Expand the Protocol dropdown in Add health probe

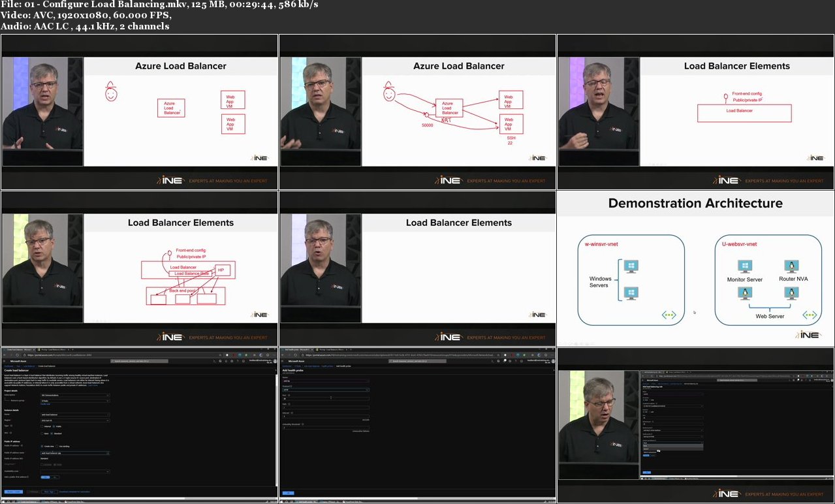click(x=326, y=390)
